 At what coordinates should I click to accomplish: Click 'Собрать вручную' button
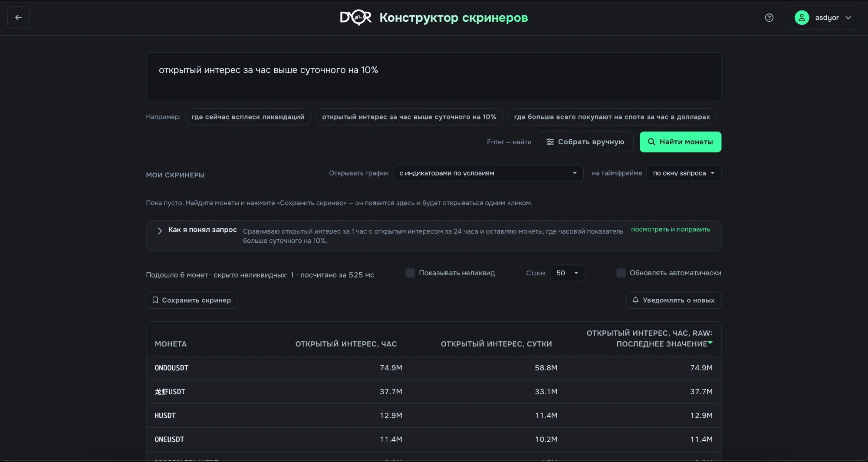(585, 142)
